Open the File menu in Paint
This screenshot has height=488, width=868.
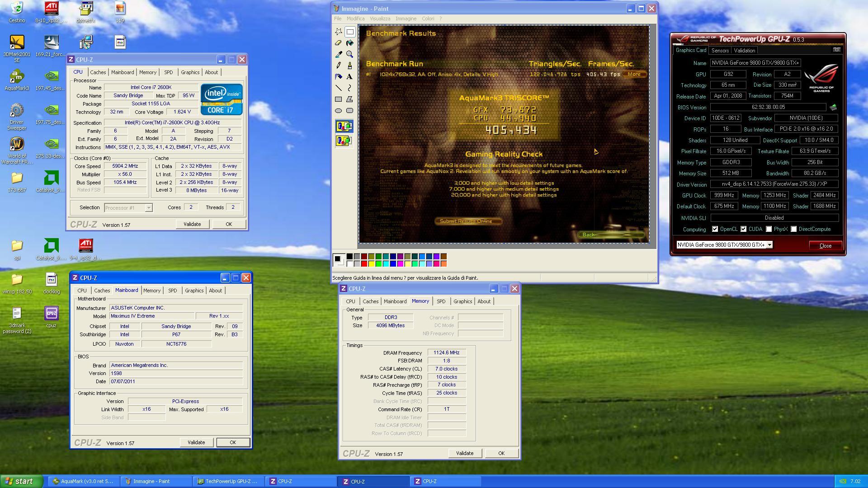click(338, 19)
